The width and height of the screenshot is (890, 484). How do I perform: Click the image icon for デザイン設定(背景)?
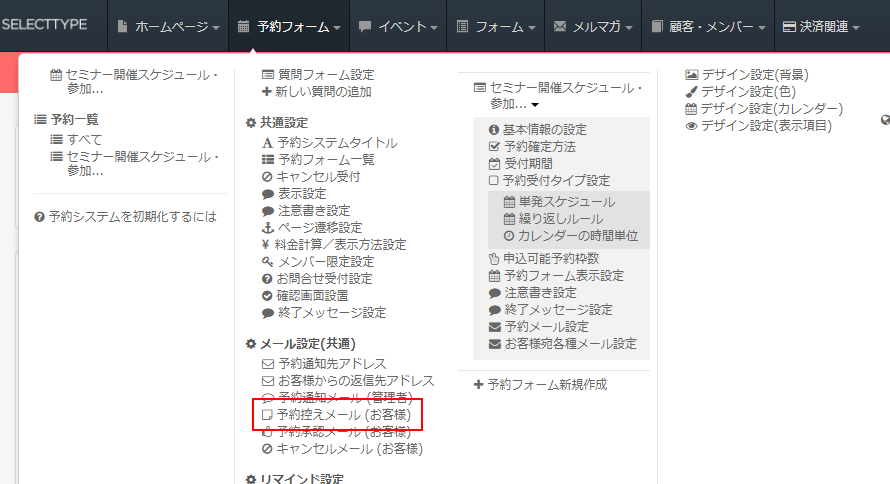[691, 75]
